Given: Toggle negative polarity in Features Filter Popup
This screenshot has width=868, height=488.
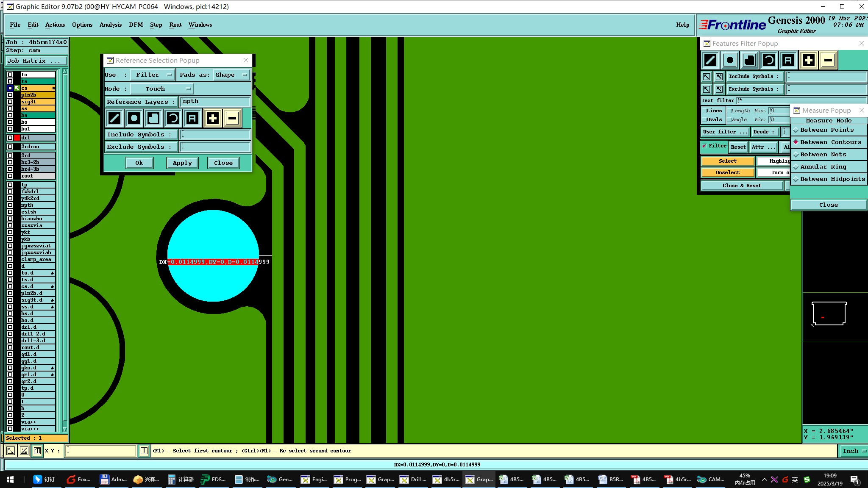Looking at the screenshot, I should coord(828,60).
